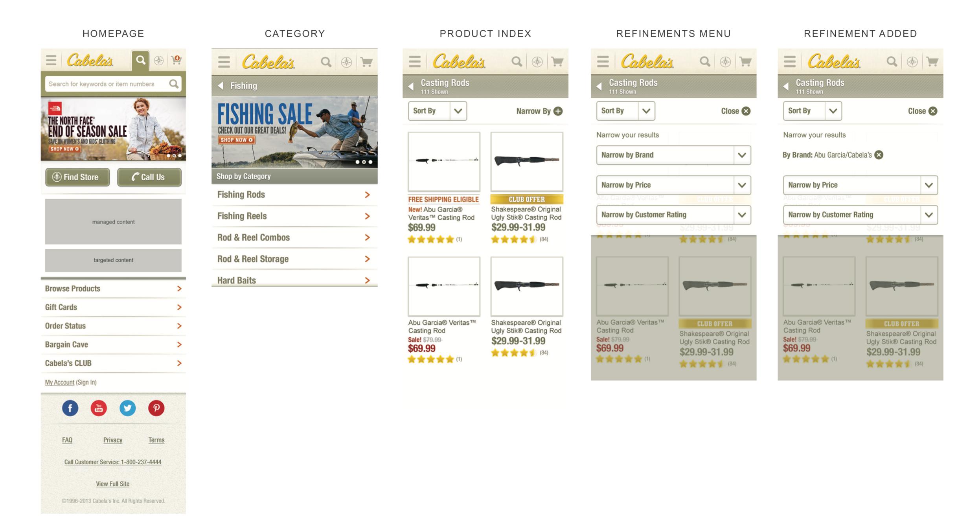Expand Narrow by Brand dropdown
Viewport: 980px width, 522px height.
pos(673,155)
